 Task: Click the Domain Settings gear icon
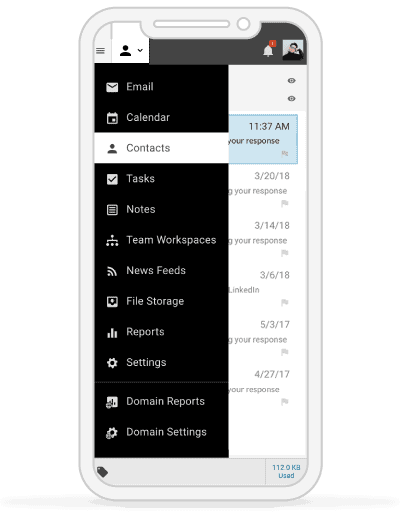pyautogui.click(x=112, y=433)
